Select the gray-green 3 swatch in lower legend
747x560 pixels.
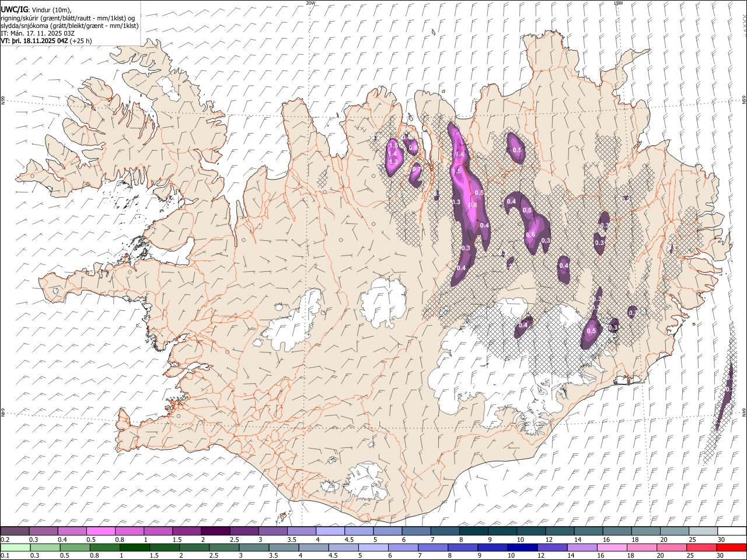click(x=254, y=547)
